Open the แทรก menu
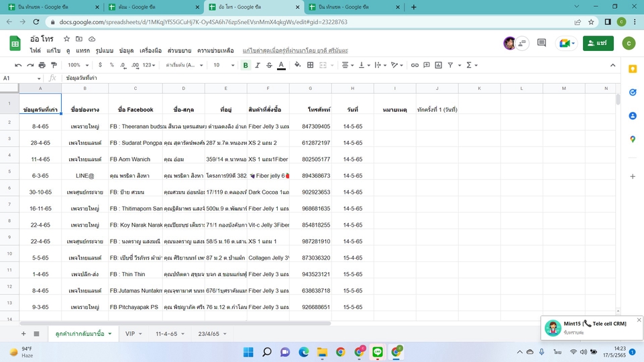 click(x=83, y=50)
